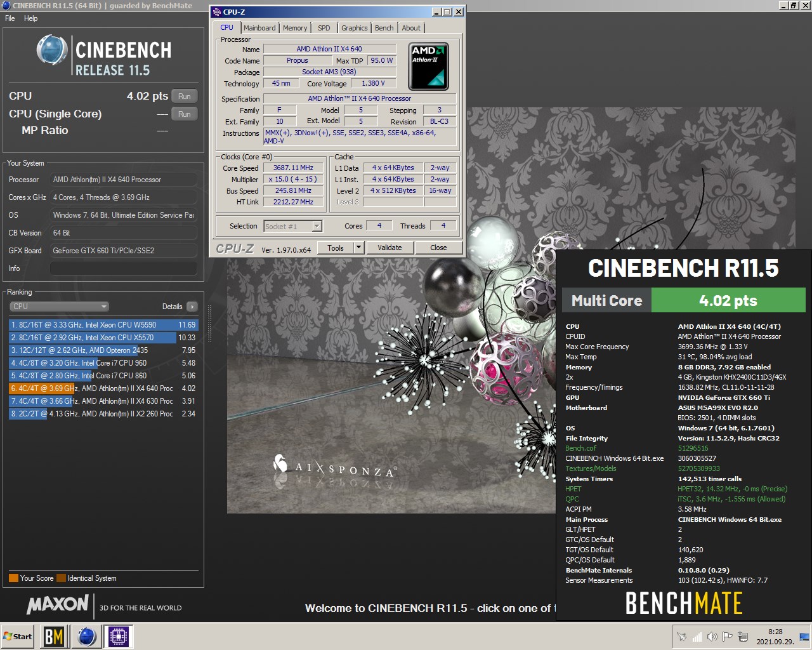Click the Identical System brown legend swatch
This screenshot has width=812, height=650.
tap(61, 578)
